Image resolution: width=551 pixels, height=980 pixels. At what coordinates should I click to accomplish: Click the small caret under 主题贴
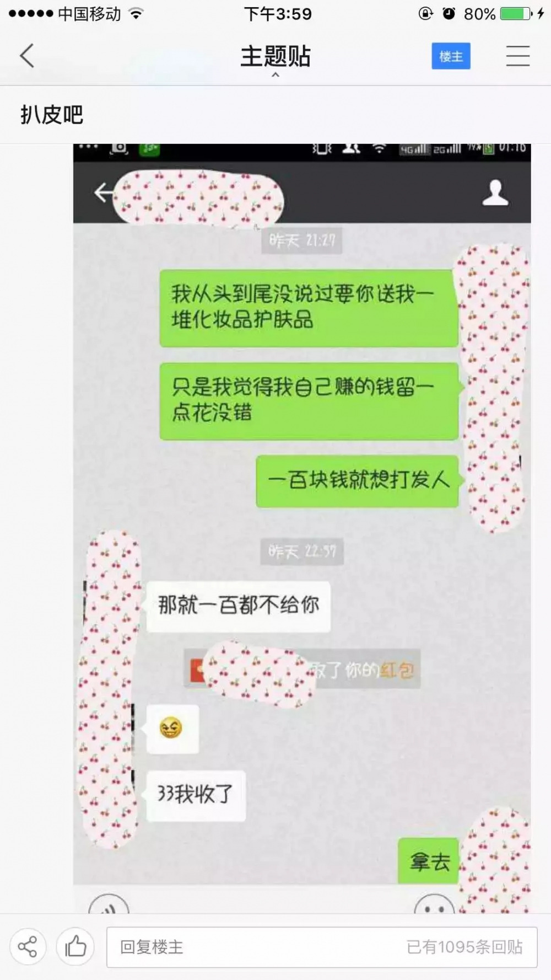click(275, 74)
